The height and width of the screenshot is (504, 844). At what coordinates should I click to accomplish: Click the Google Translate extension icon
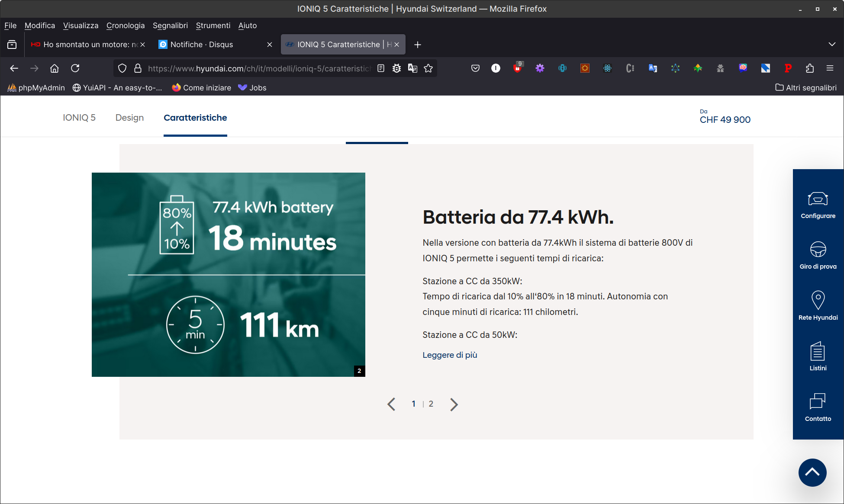coord(653,68)
